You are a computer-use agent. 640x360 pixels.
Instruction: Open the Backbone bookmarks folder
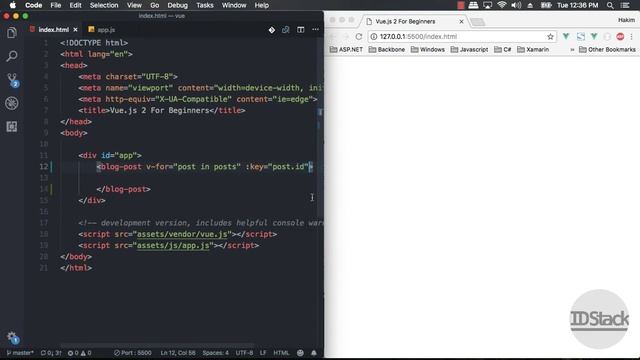coord(387,49)
